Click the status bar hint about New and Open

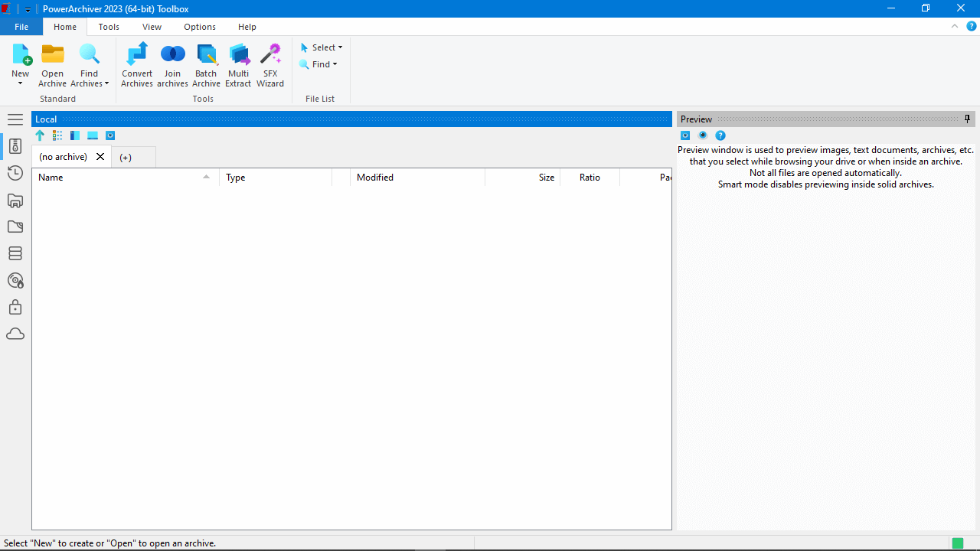point(110,543)
